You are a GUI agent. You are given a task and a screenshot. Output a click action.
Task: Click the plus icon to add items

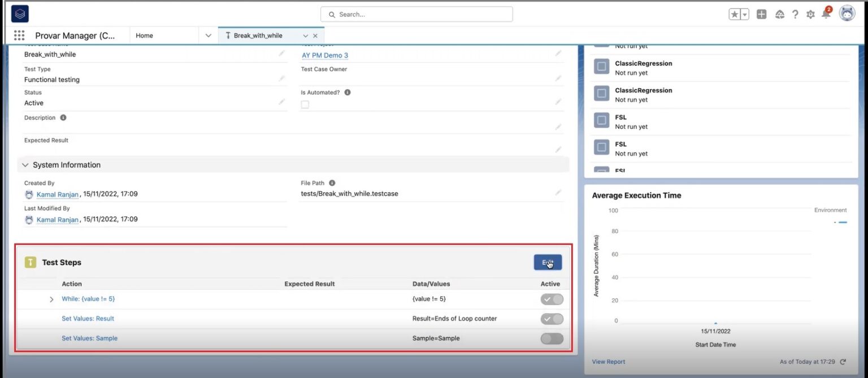pyautogui.click(x=761, y=14)
